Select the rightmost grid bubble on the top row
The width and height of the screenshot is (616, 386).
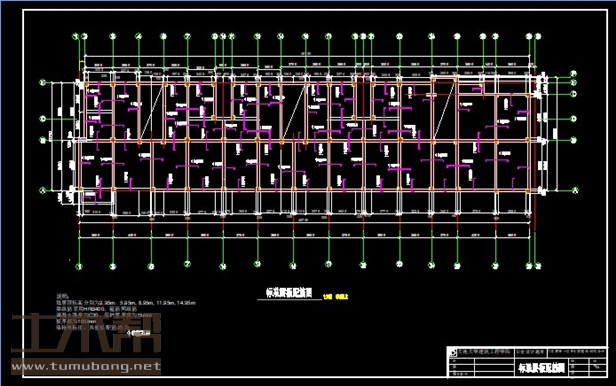[x=538, y=37]
